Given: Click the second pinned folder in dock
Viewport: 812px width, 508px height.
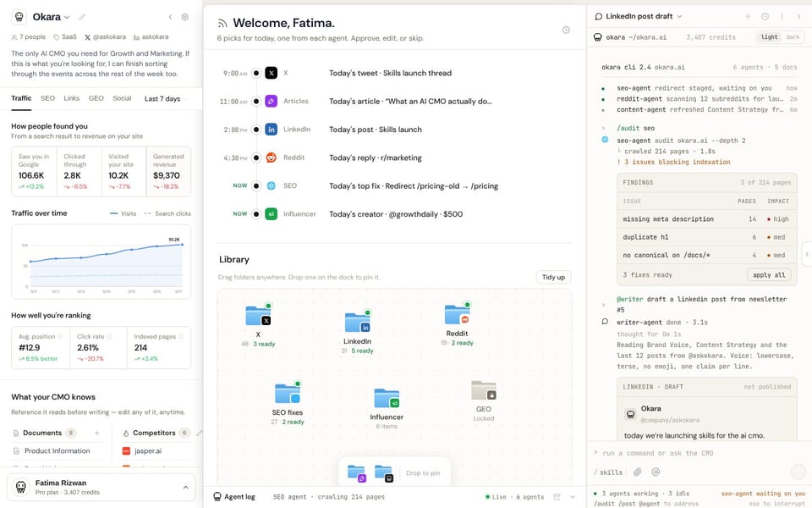Looking at the screenshot, I should coord(383,473).
